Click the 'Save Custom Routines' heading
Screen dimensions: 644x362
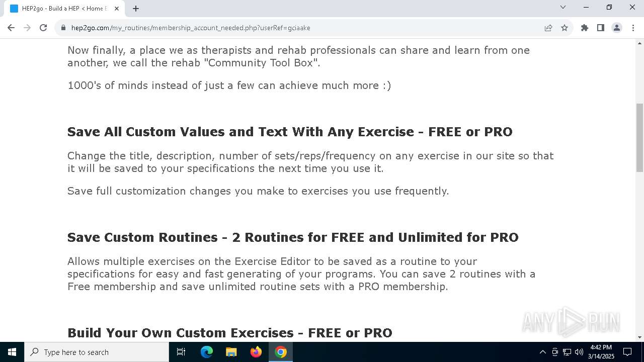click(293, 237)
